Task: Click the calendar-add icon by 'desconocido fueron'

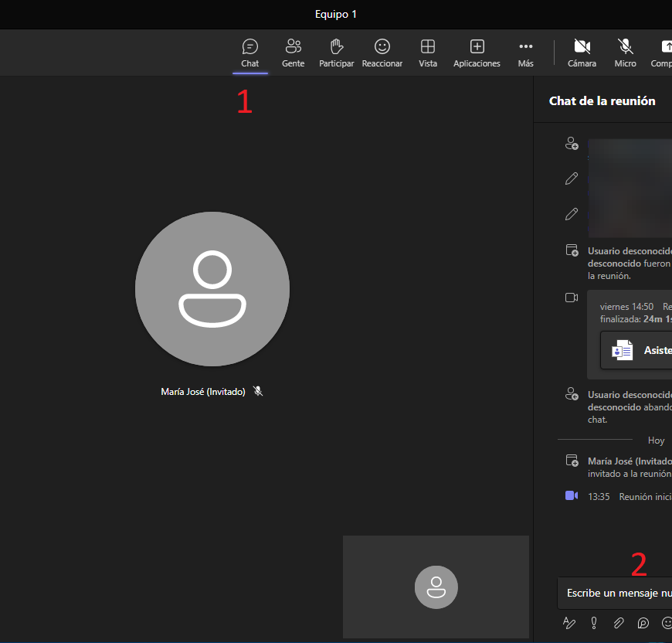Action: pyautogui.click(x=572, y=250)
